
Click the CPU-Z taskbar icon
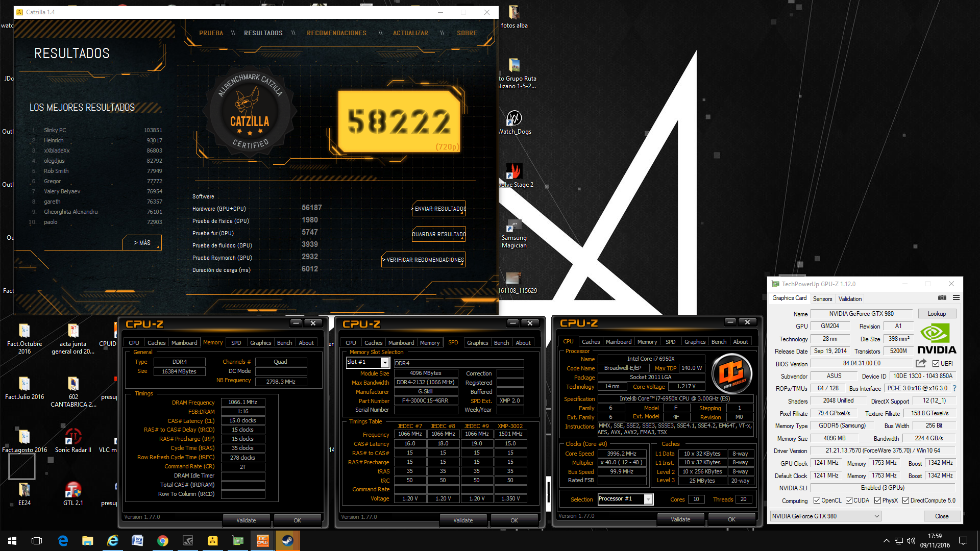pyautogui.click(x=263, y=541)
